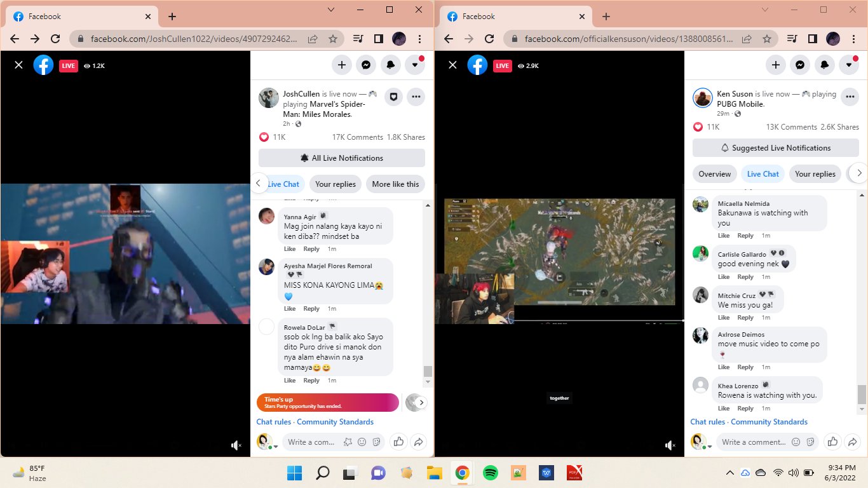This screenshot has height=488, width=868.
Task: Focus the Write a comment field for Ken Suson
Action: pos(754,442)
